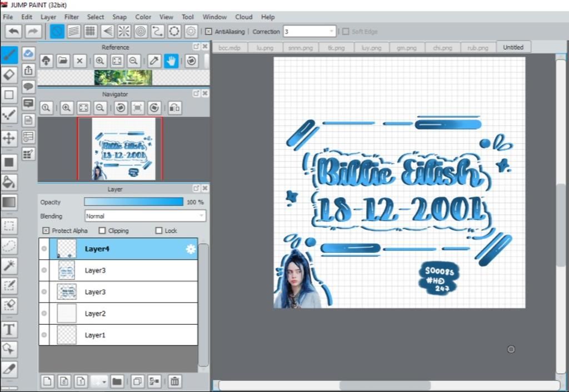Switch to the rub.png tab
Screen dimensions: 569x392
click(477, 48)
